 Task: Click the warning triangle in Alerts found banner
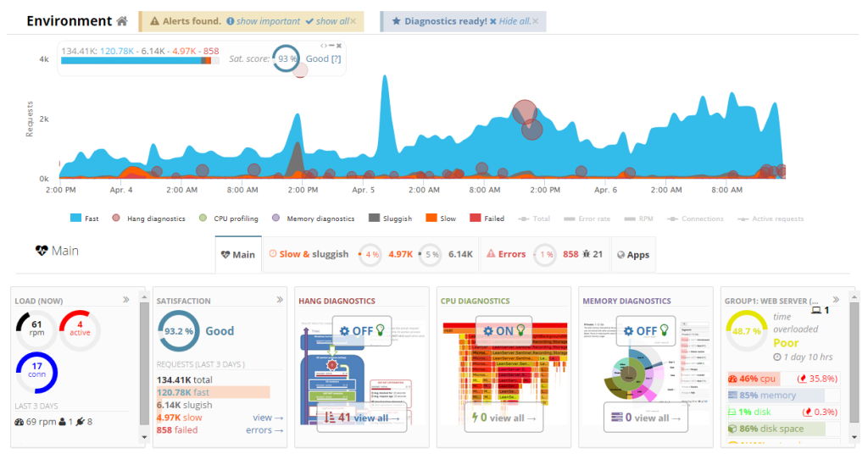point(154,21)
